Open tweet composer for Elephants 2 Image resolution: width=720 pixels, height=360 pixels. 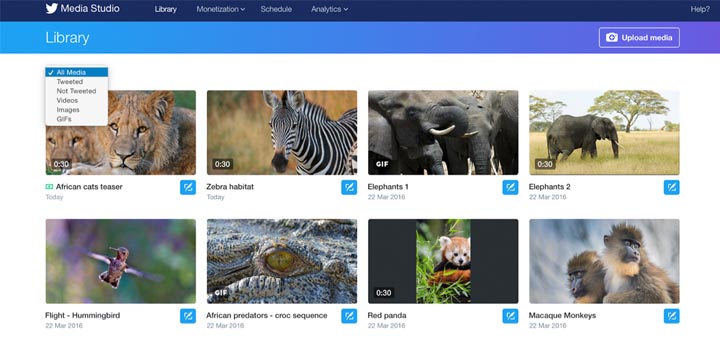[672, 187]
